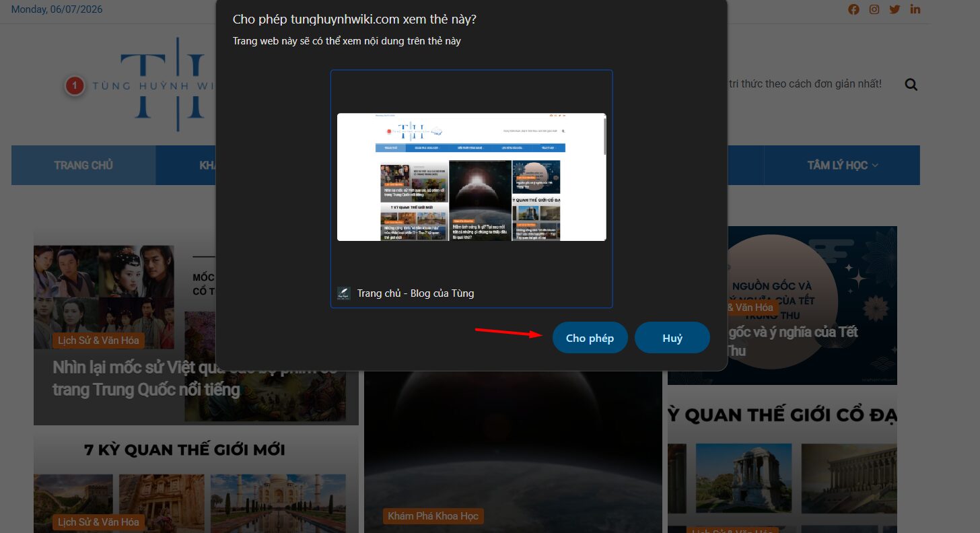The width and height of the screenshot is (980, 533).
Task: Open the TRANG CHỦ menu item
Action: 83,165
